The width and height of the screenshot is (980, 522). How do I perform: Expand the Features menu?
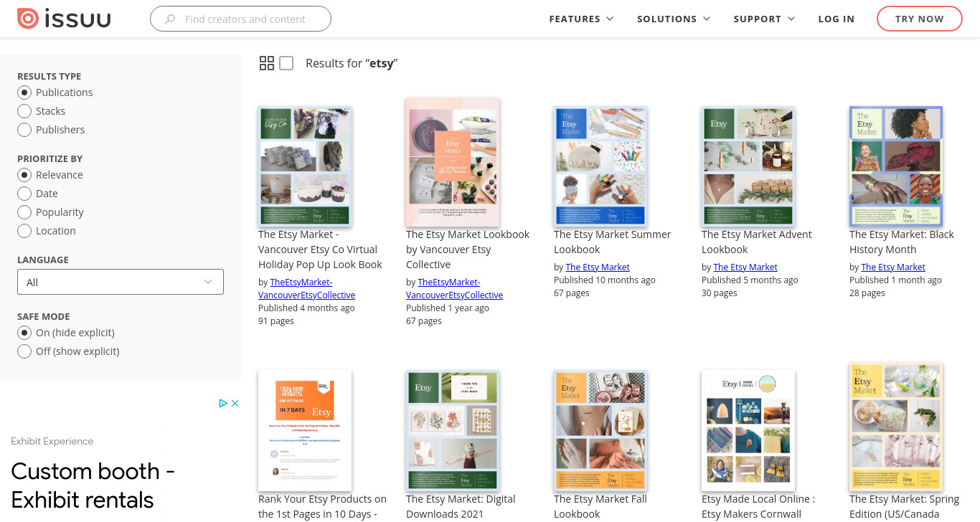(581, 19)
